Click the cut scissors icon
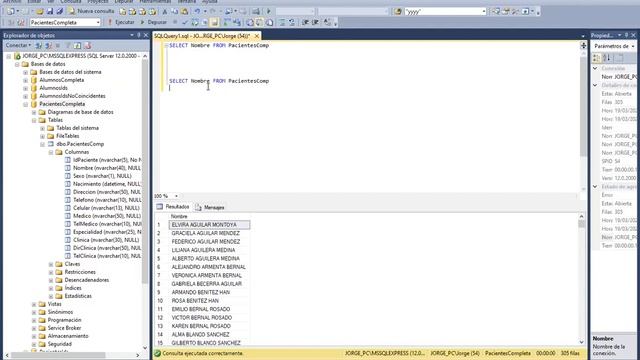Viewport: 640px width, 360px height. click(165, 12)
